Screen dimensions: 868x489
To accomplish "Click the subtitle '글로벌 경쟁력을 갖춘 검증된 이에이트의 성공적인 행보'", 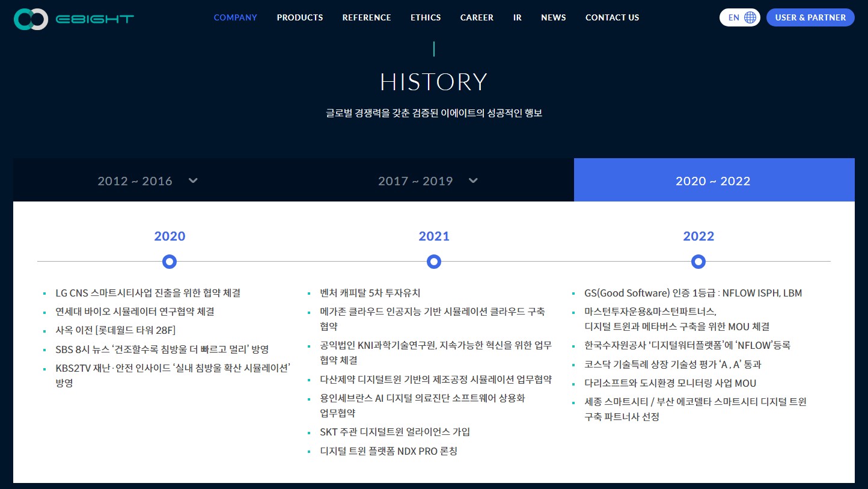I will (x=434, y=112).
